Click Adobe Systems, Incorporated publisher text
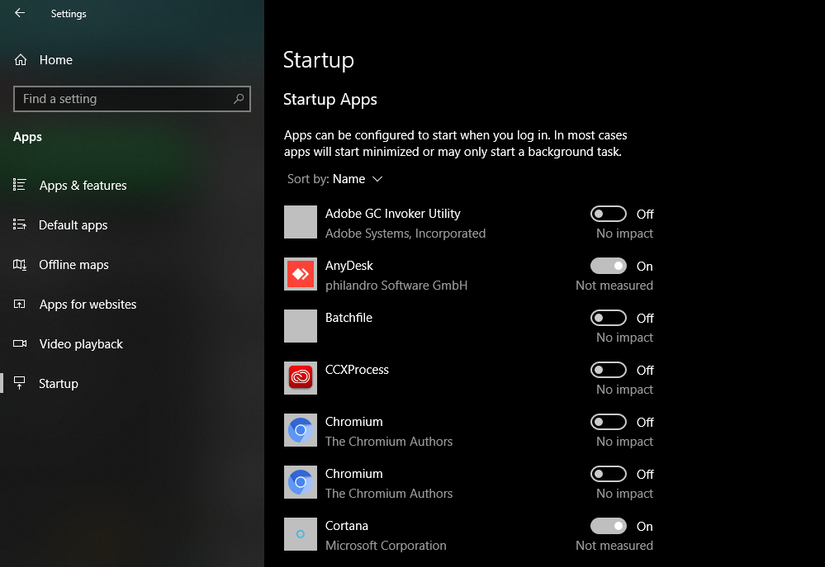825x567 pixels. coord(405,234)
